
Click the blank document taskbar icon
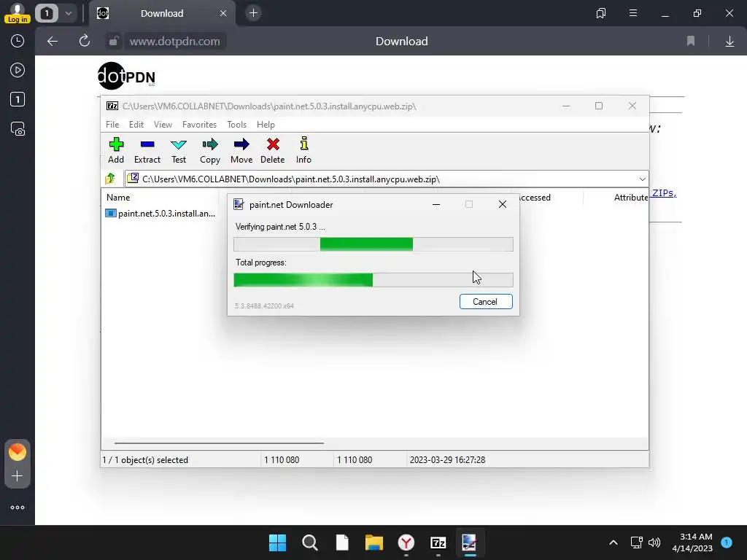(342, 542)
